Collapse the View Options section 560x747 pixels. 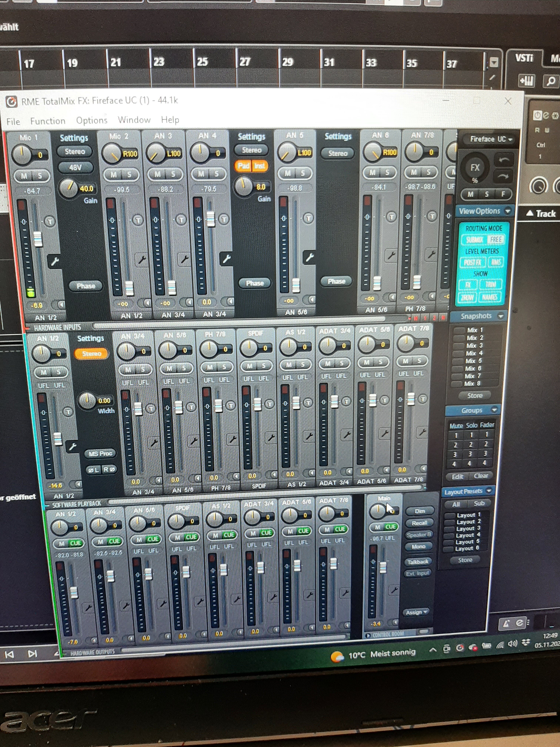[507, 211]
